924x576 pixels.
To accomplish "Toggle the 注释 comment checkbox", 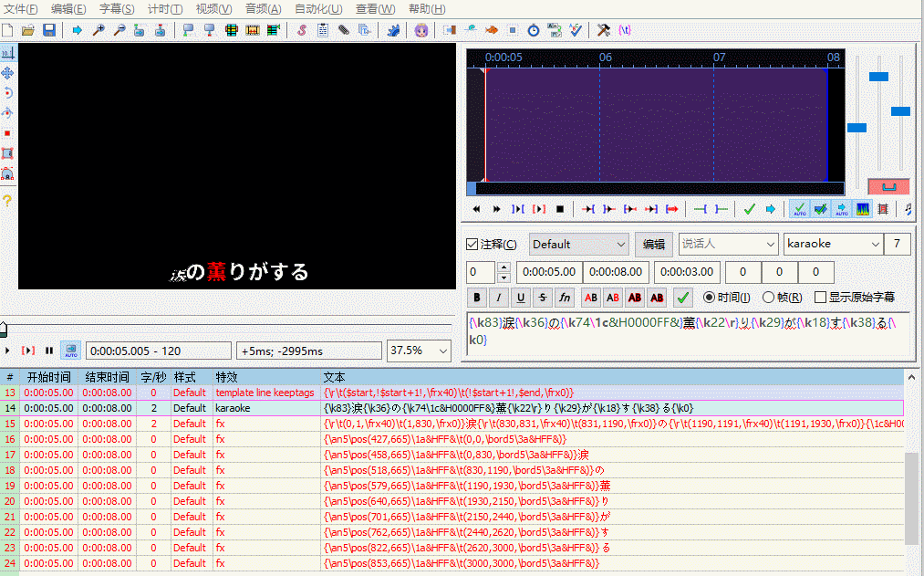I will [472, 245].
